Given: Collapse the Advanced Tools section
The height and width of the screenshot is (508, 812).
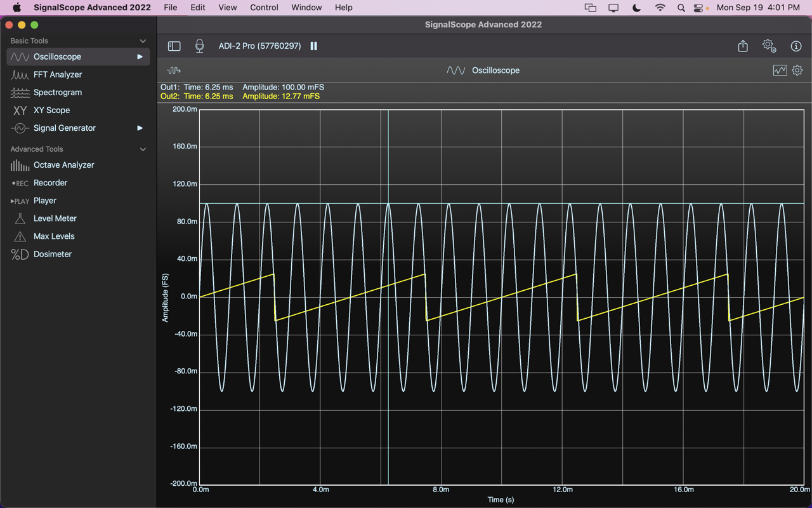Looking at the screenshot, I should point(143,149).
